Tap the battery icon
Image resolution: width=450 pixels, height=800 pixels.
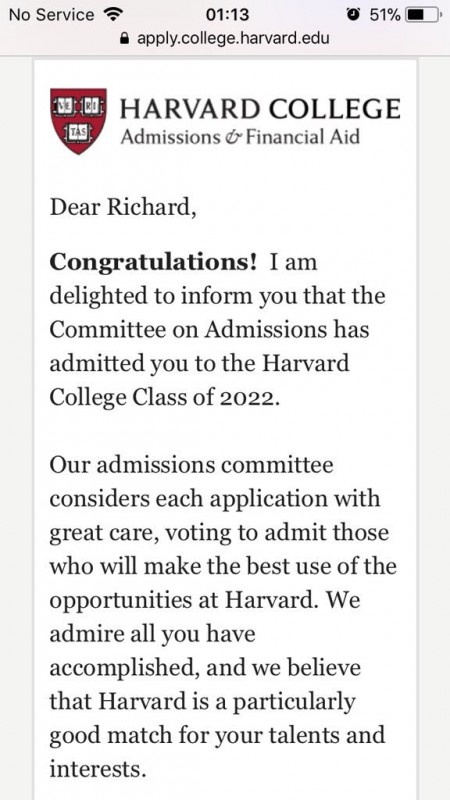click(x=422, y=14)
